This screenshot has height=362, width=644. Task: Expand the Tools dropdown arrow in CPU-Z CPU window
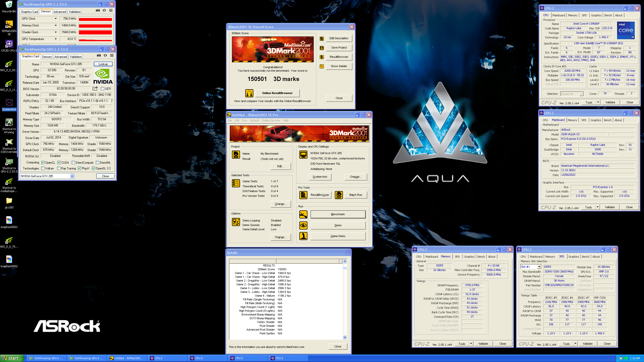[x=598, y=102]
